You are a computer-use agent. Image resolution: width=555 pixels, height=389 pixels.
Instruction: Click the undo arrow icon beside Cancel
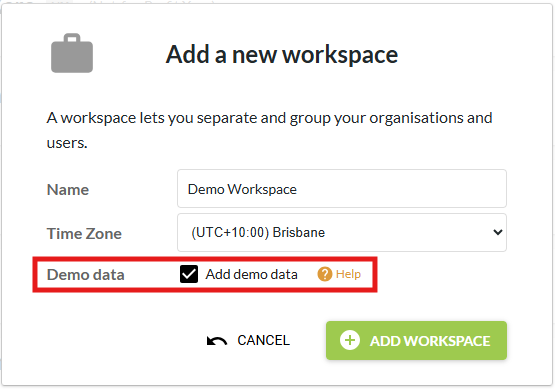[x=217, y=341]
